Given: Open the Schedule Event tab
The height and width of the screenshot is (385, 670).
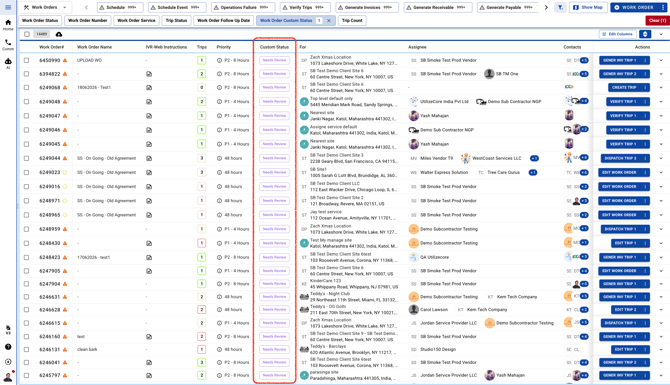Looking at the screenshot, I should point(177,7).
